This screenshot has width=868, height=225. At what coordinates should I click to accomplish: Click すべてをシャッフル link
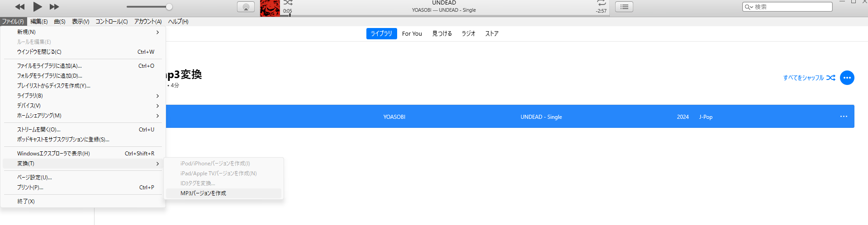[809, 78]
